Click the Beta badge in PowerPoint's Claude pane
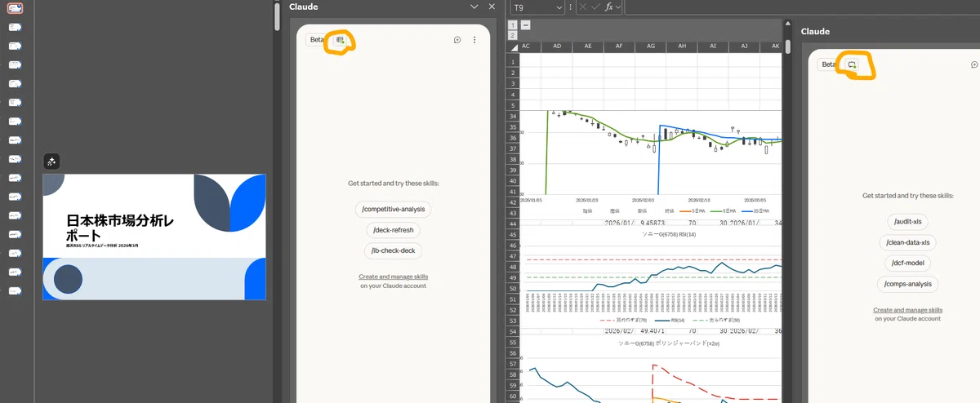The image size is (980, 403). pos(317,40)
